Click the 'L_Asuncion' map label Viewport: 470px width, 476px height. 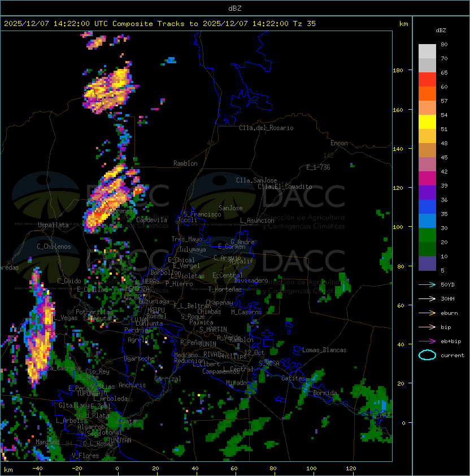pyautogui.click(x=257, y=220)
